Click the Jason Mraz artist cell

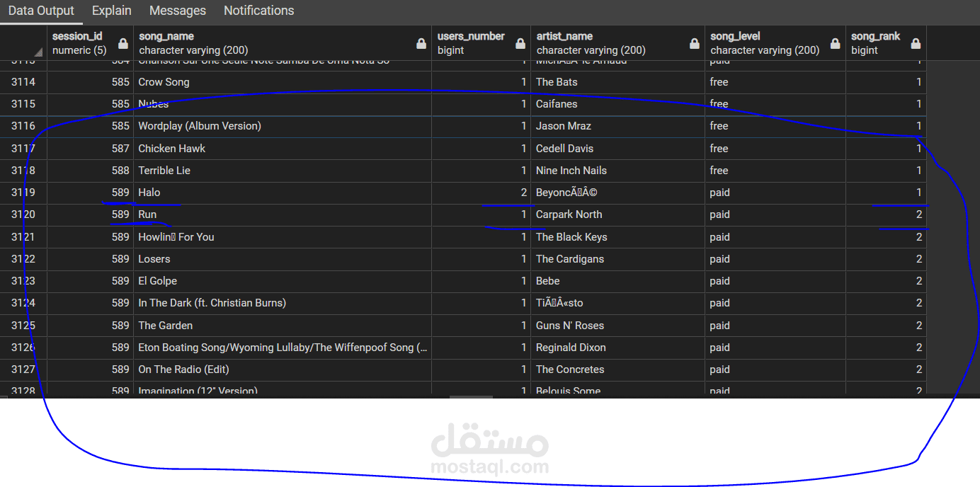(x=617, y=126)
